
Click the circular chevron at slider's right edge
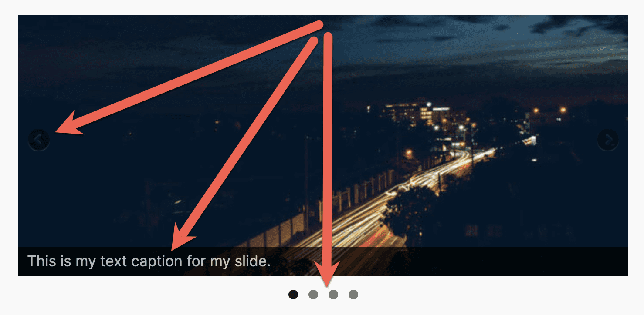[x=607, y=140]
